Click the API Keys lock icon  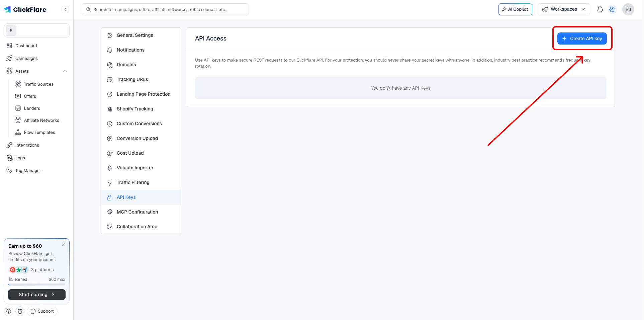tap(110, 197)
